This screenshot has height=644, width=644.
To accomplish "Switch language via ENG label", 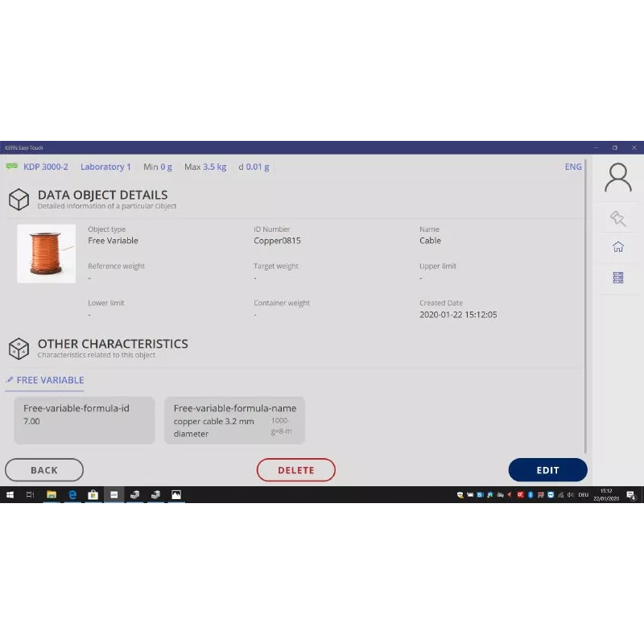I will click(x=573, y=167).
